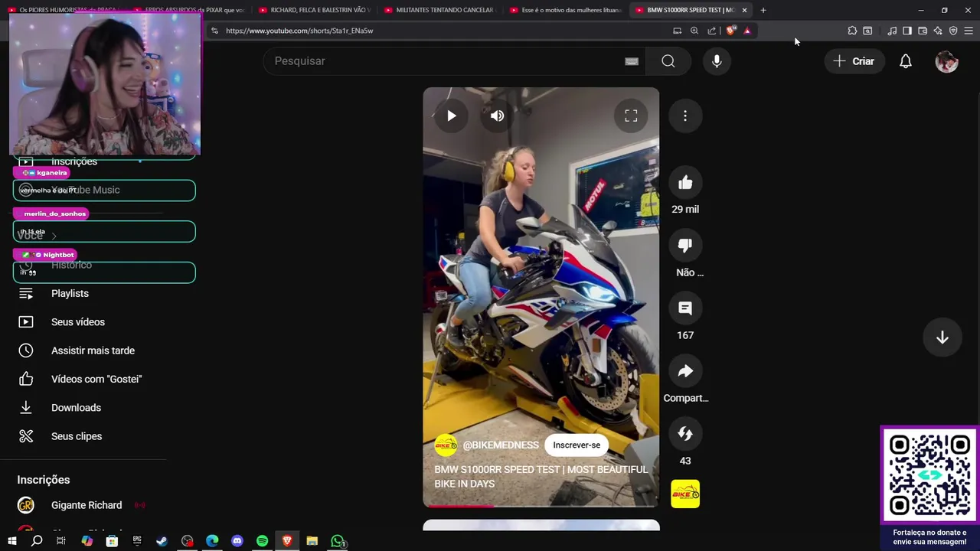The height and width of the screenshot is (551, 980).
Task: Open the browser hamburger menu
Action: [x=969, y=31]
